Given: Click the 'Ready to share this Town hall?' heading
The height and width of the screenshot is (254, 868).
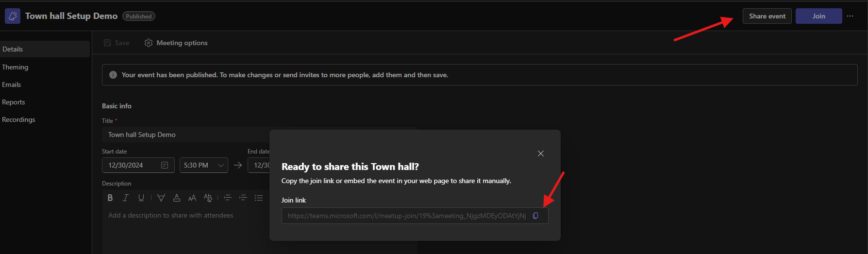Looking at the screenshot, I should 350,167.
